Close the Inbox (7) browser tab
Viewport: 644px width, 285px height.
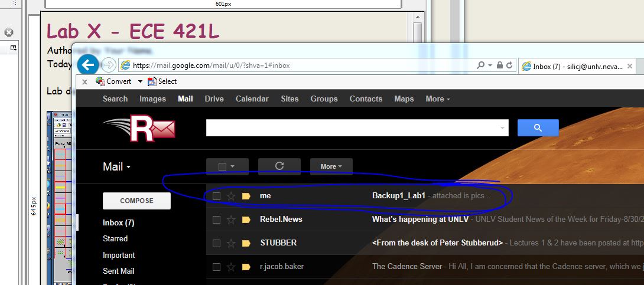(630, 67)
